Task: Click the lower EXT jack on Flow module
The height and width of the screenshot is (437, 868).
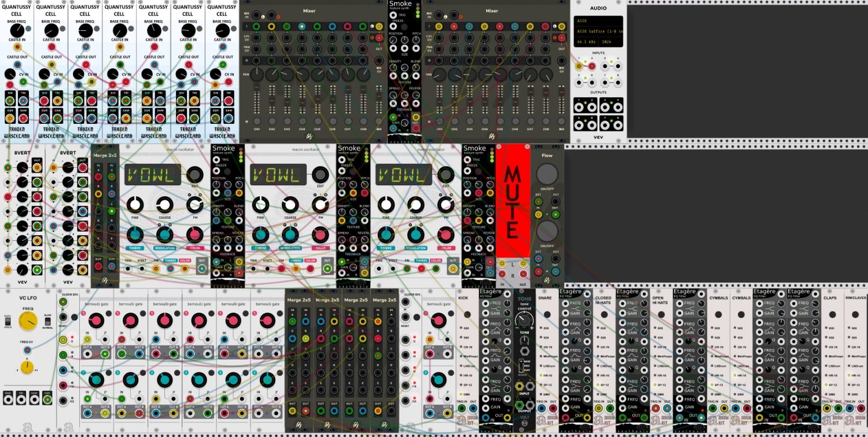Action: 539,259
